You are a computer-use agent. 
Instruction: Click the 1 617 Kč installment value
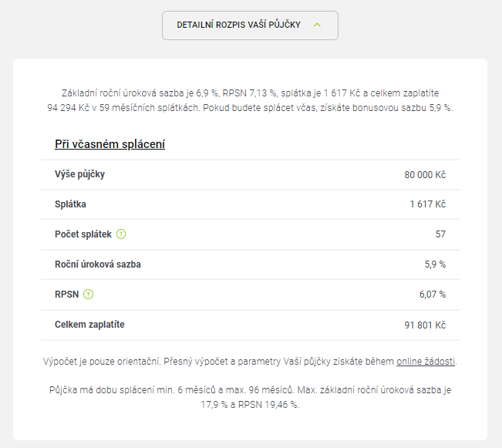pyautogui.click(x=428, y=204)
